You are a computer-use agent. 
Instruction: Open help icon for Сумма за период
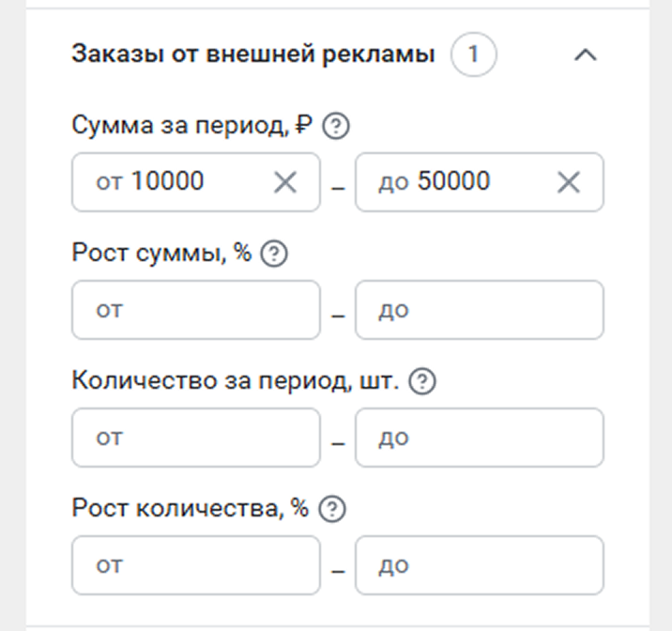[336, 126]
